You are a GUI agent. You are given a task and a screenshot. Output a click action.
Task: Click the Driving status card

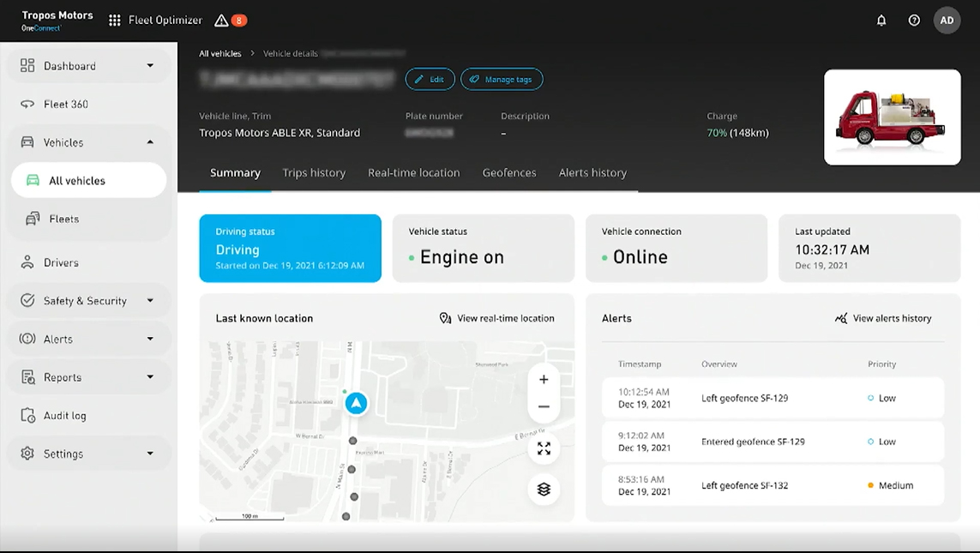(290, 249)
